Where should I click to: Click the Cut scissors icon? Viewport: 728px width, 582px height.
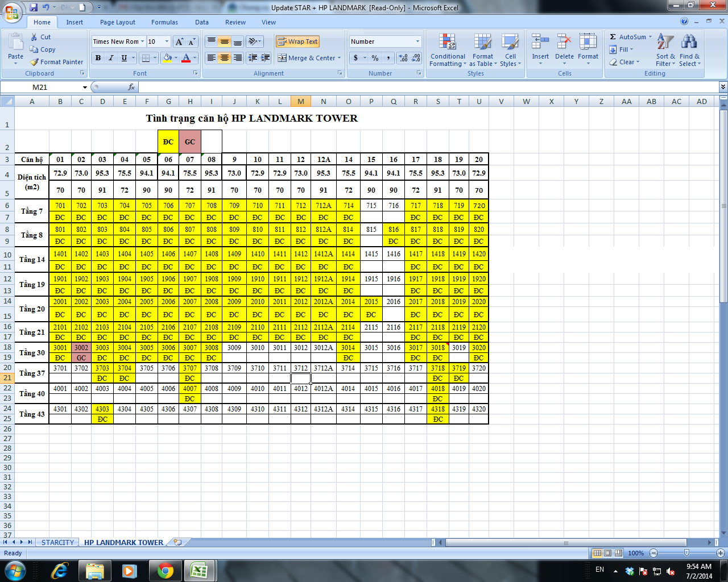[34, 37]
